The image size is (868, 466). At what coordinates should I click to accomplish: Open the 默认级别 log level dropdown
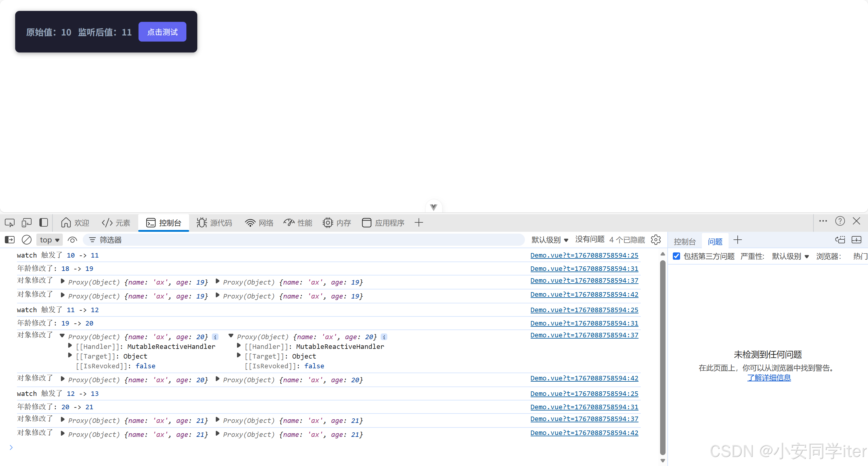pos(550,240)
